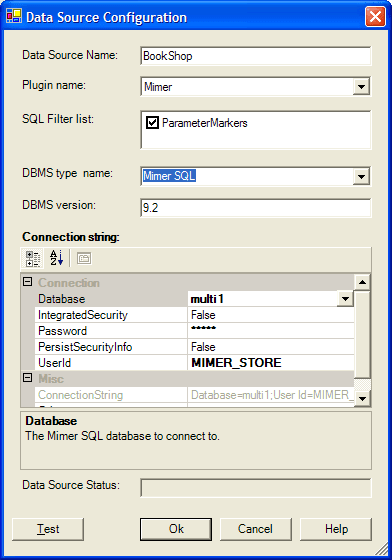The height and width of the screenshot is (560, 392).
Task: Sort properties alphabetically with A-Z icon
Action: [56, 258]
